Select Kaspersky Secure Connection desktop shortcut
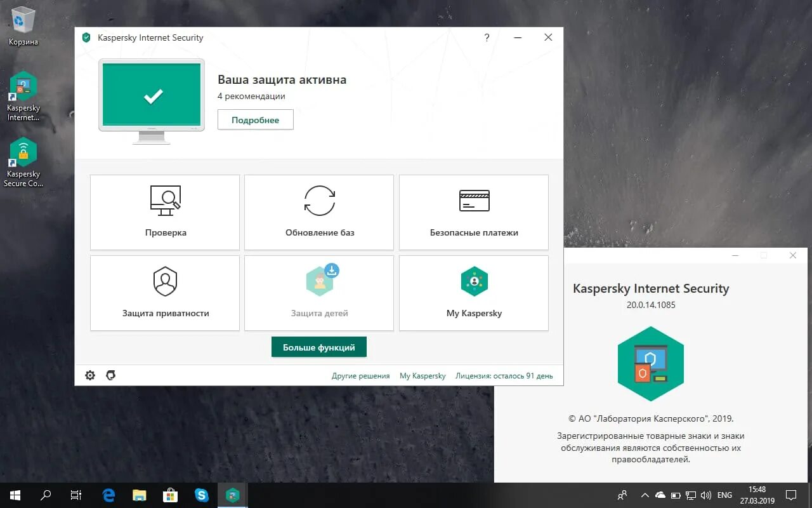The height and width of the screenshot is (508, 812). point(23,163)
